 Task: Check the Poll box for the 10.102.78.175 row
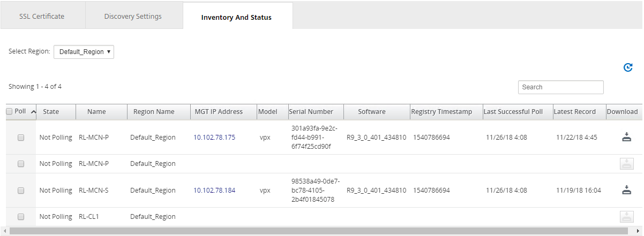pos(21,138)
